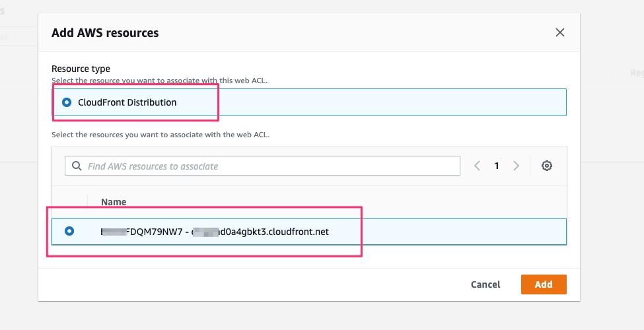644x330 pixels.
Task: Open table preferences gear icon
Action: point(546,166)
